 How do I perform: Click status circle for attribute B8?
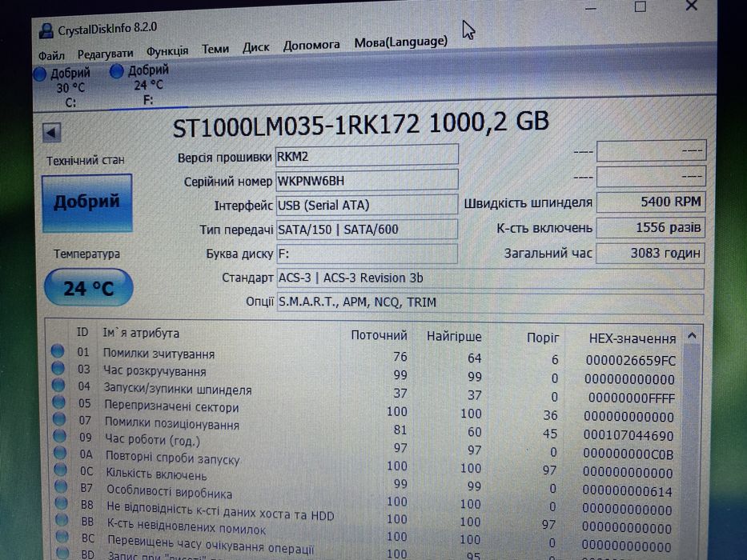(62, 503)
